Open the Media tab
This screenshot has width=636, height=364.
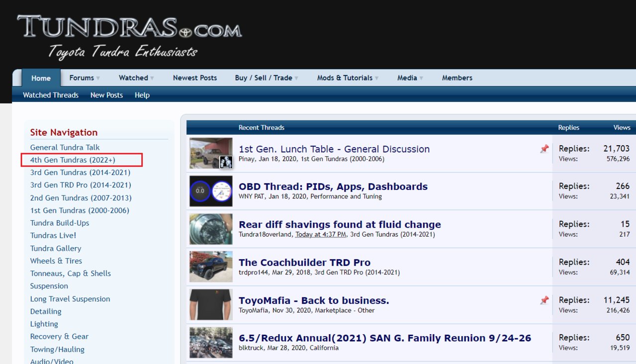(x=407, y=78)
